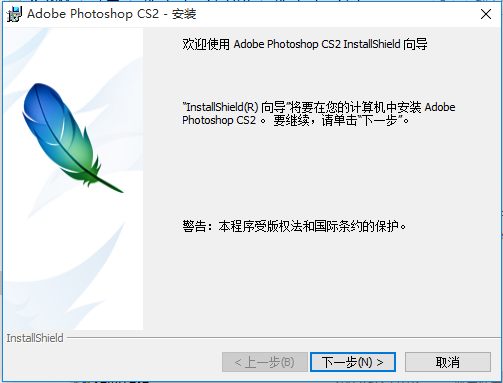
Task: Click the InstallShield(R) text starting the description
Action: pos(222,107)
